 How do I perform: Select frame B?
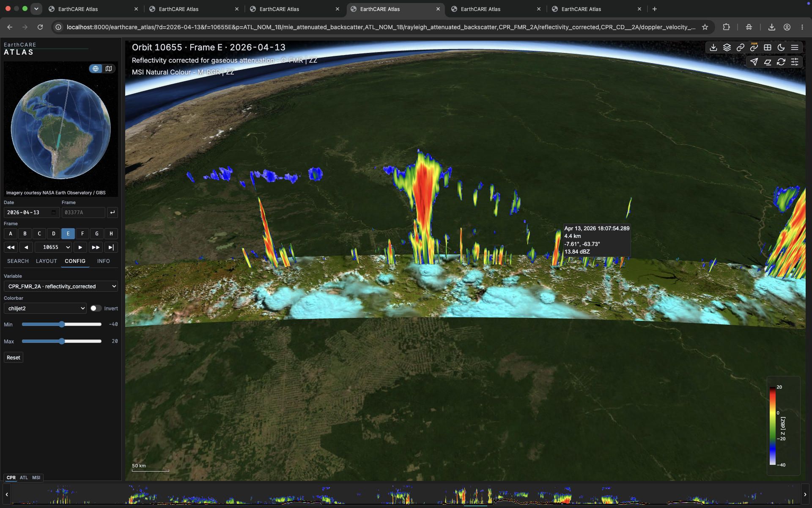tap(25, 234)
